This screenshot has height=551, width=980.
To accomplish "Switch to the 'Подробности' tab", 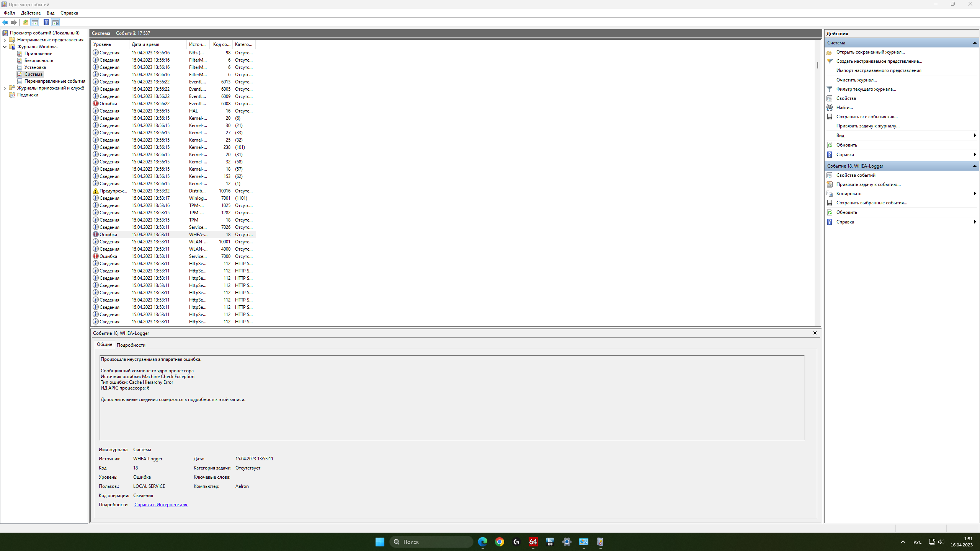I will 131,345.
